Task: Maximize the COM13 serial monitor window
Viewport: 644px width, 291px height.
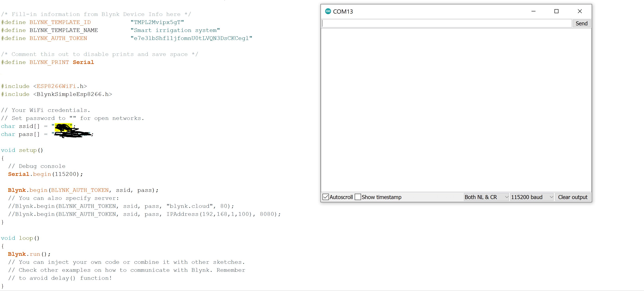Action: pyautogui.click(x=556, y=11)
